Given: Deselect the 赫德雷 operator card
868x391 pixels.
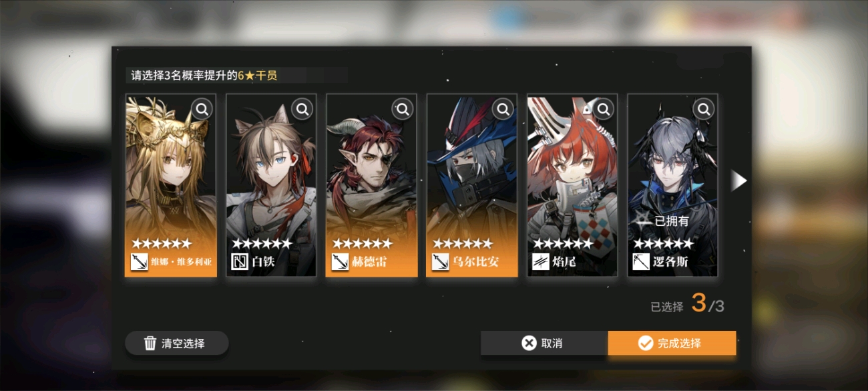Looking at the screenshot, I should pos(371,185).
